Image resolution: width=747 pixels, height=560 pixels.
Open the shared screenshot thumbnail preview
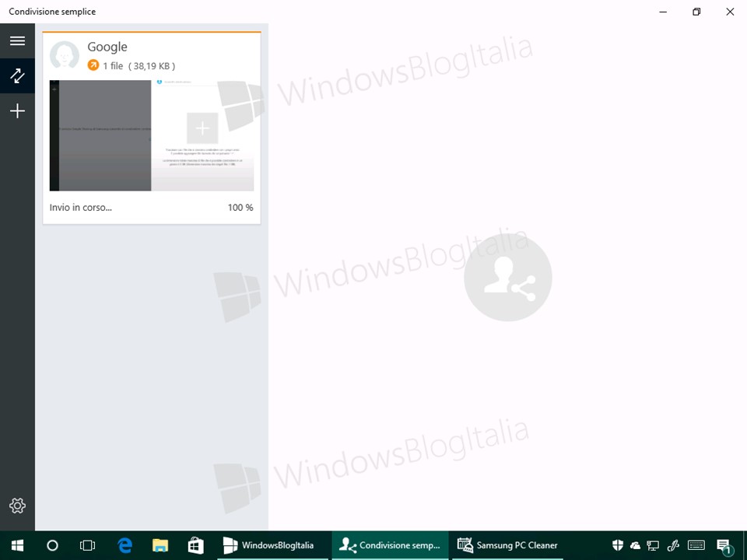pos(152,135)
